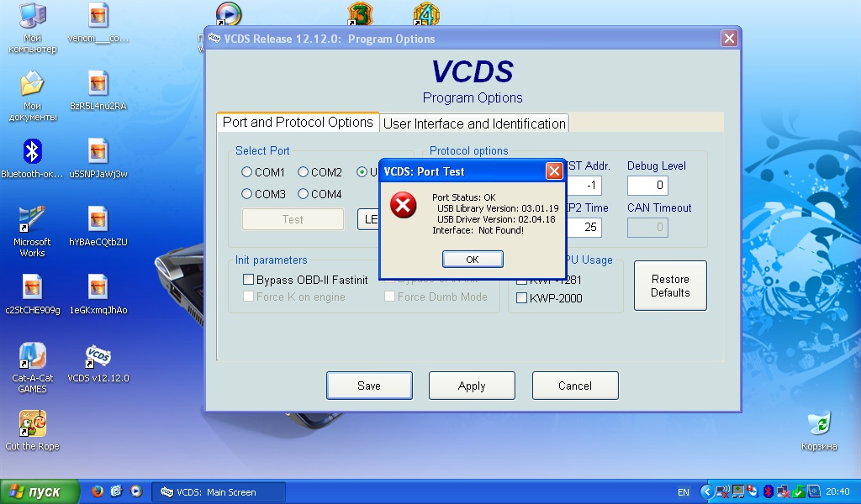Select the BzR5L4nu2RA file icon

pos(98,91)
